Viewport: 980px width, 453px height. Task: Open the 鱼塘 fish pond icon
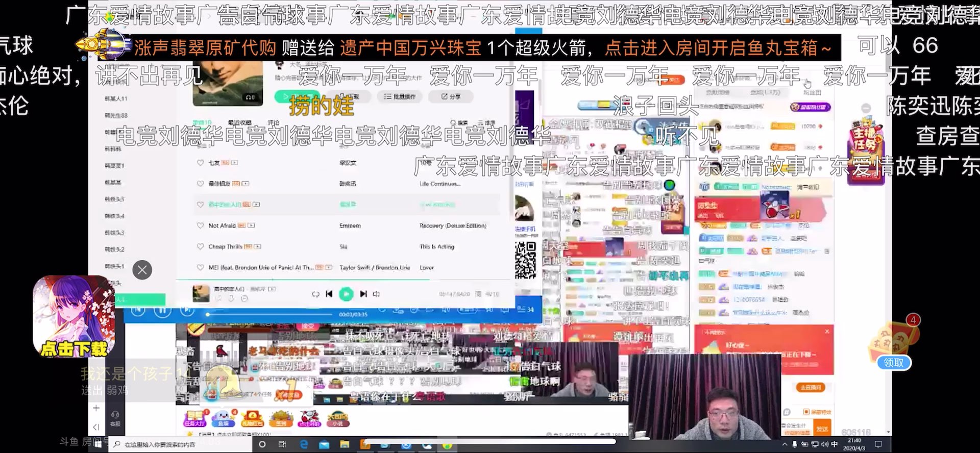pyautogui.click(x=223, y=418)
